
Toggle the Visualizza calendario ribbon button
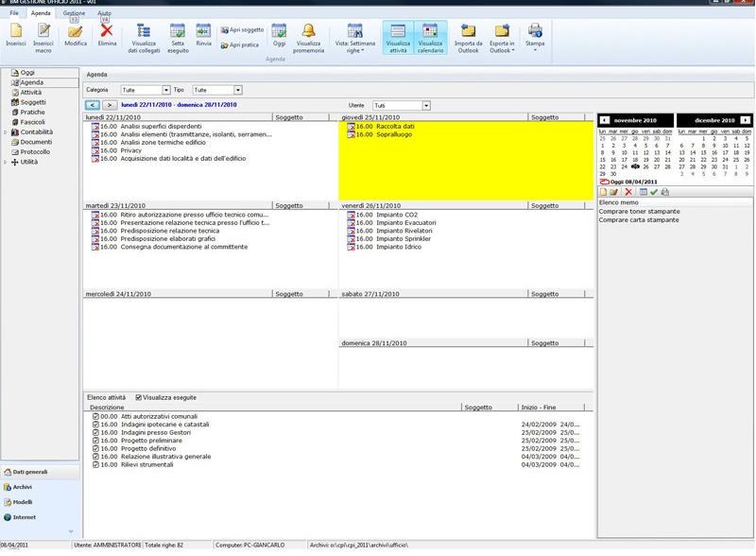[430, 37]
